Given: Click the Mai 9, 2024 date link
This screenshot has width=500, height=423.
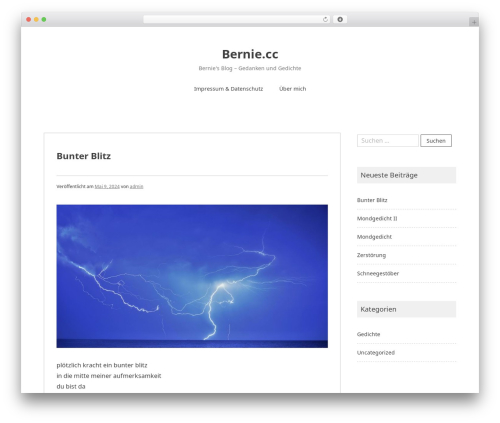Looking at the screenshot, I should [x=107, y=186].
